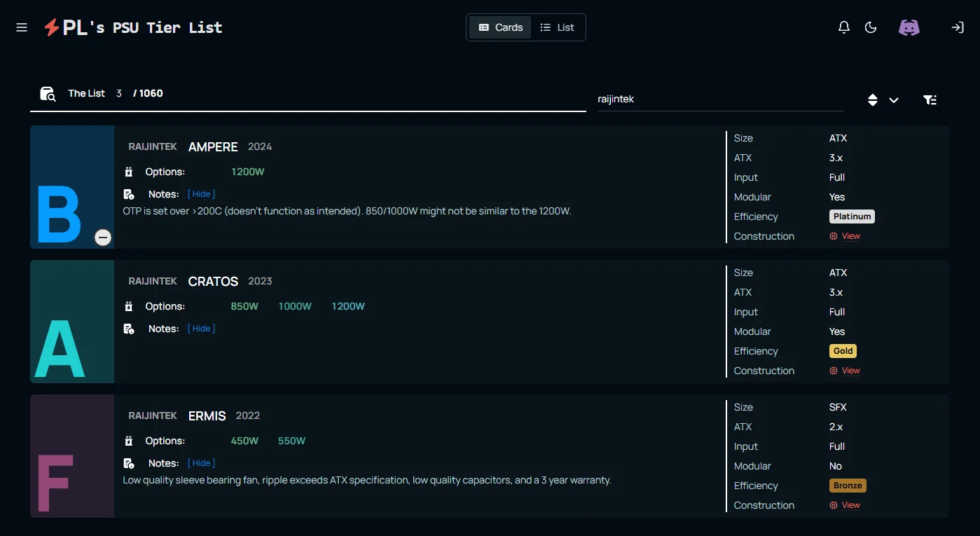Click CRATOS notes icon
Screen dimensions: 980x536
click(x=129, y=329)
